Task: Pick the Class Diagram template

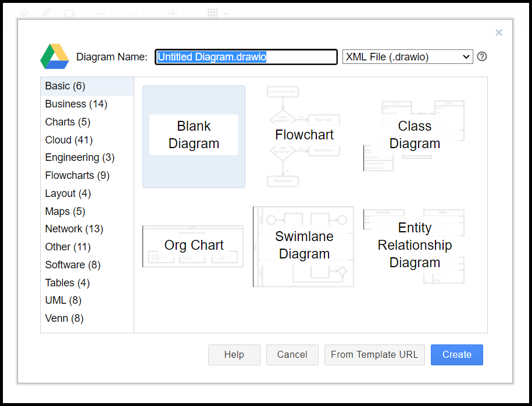Action: 415,136
